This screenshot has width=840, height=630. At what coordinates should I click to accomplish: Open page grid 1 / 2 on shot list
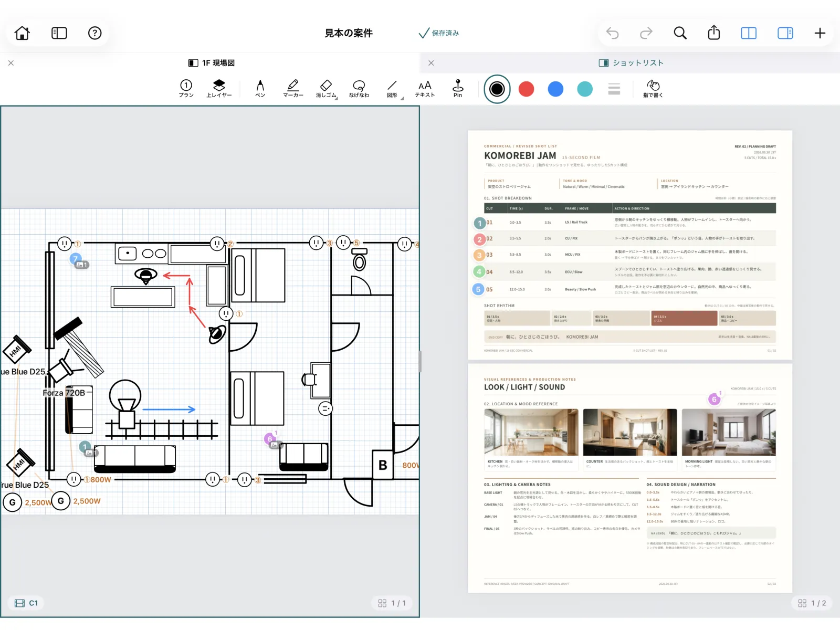point(812,603)
